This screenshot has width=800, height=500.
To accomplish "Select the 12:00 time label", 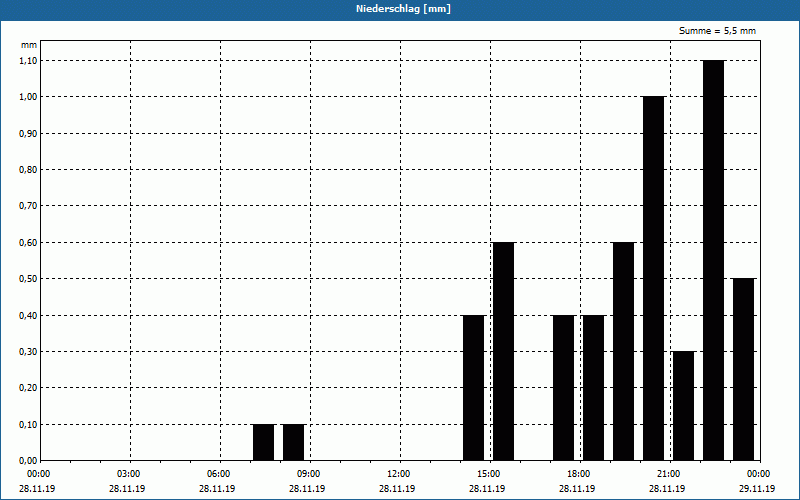I will click(x=398, y=474).
